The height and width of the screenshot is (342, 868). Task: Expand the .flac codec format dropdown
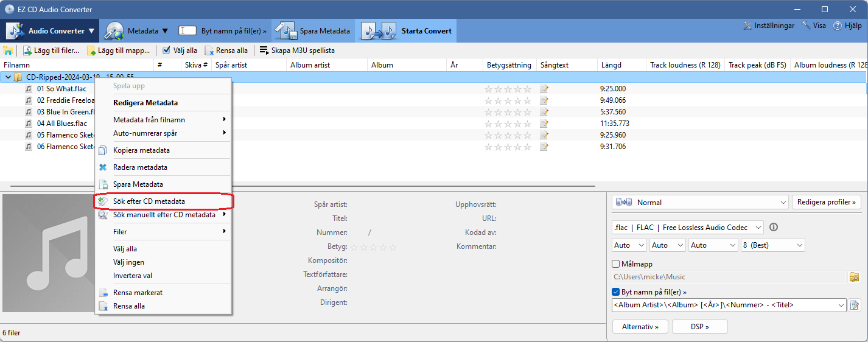(x=688, y=227)
